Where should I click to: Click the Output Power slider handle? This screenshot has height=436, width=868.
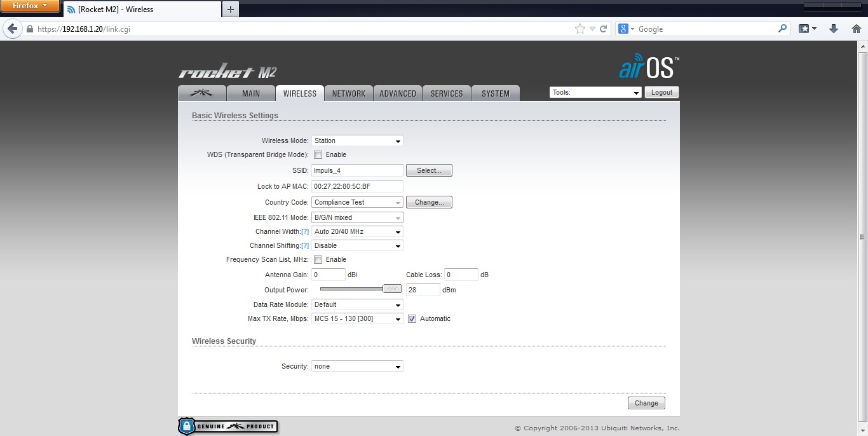(392, 289)
